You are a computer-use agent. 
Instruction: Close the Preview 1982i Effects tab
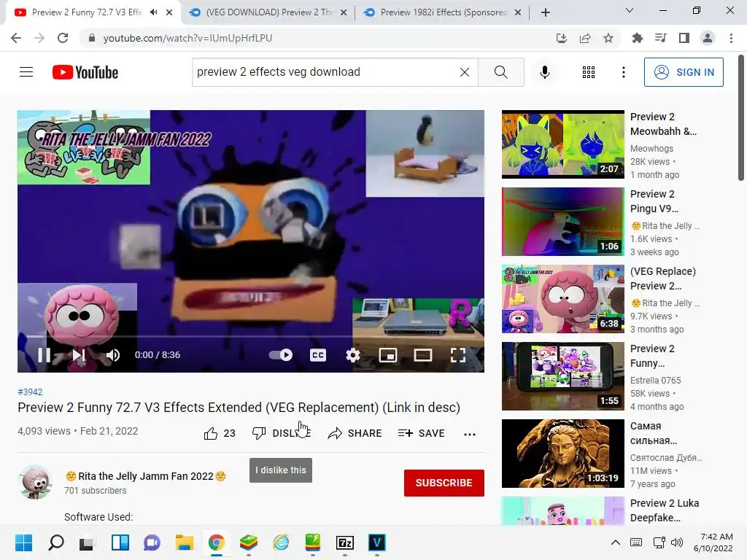[x=518, y=13]
